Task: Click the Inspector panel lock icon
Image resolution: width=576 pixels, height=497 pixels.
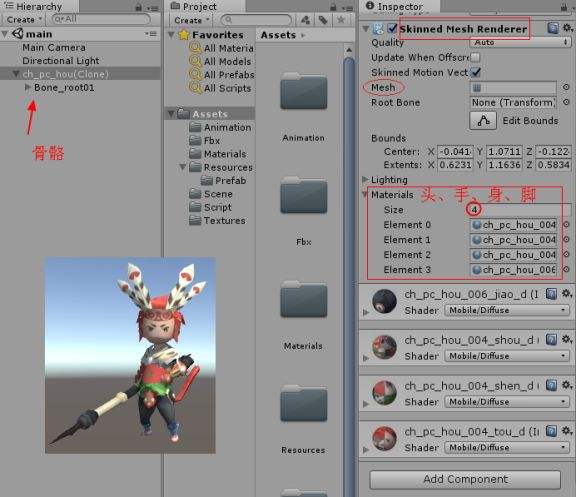Action: point(564,7)
